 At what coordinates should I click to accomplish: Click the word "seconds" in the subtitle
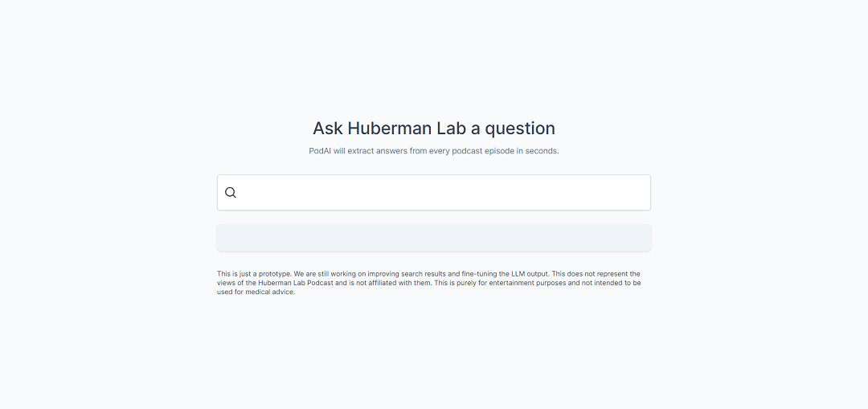[x=541, y=151]
